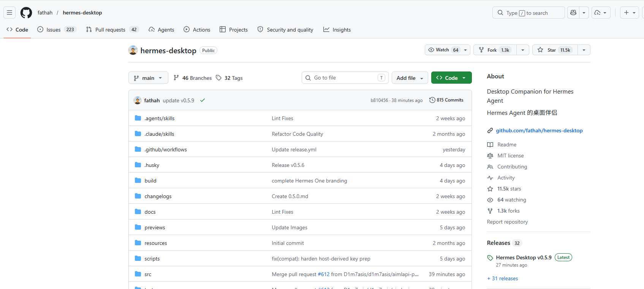Open the create new plus menu
The width and height of the screenshot is (644, 289).
[630, 13]
